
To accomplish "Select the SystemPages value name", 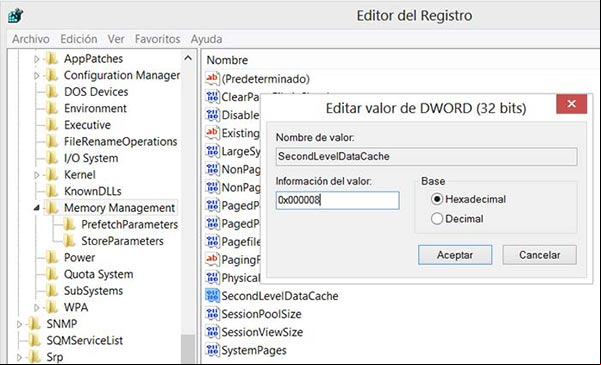I will click(254, 350).
